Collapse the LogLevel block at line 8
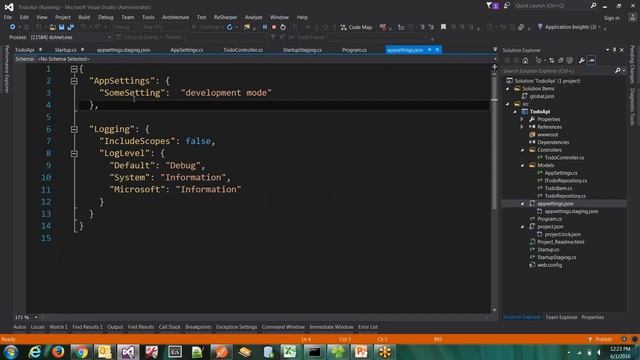This screenshot has width=640, height=360. [x=74, y=154]
